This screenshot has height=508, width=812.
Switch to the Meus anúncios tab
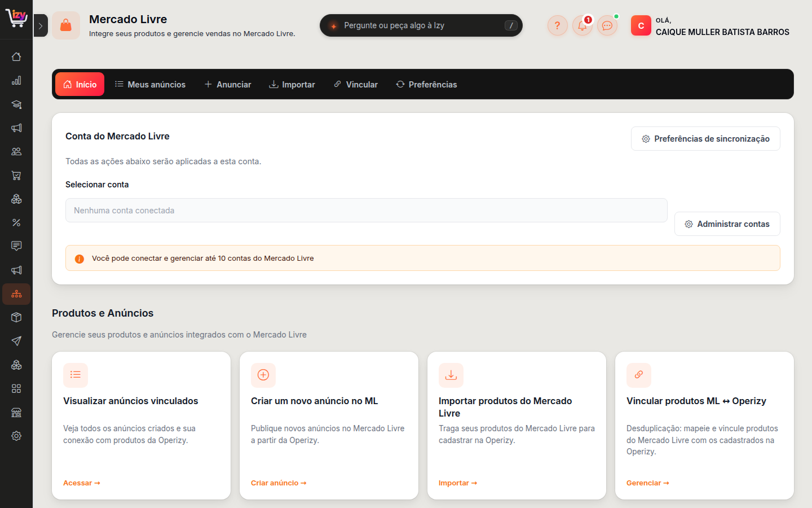coord(150,84)
